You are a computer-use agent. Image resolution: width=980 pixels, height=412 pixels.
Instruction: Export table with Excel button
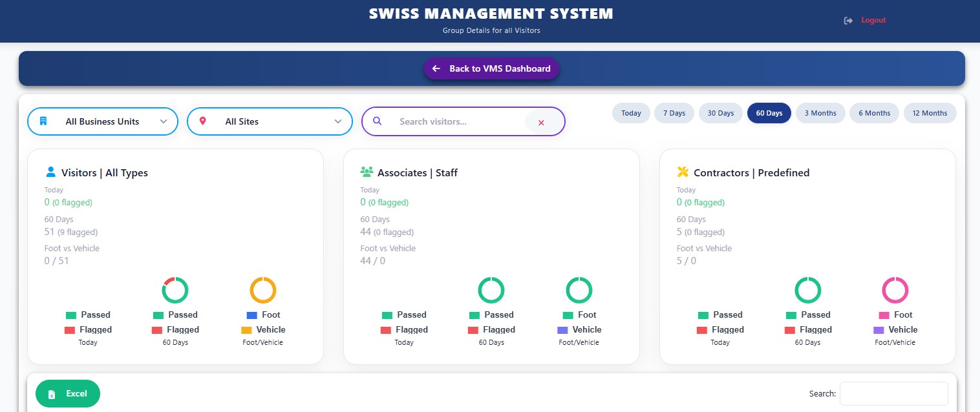(68, 394)
